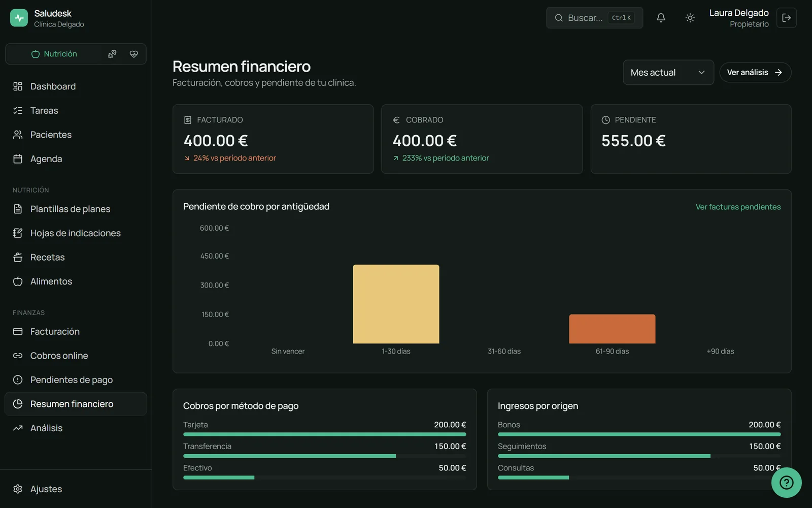Click the Laura Delgado profile name
This screenshot has height=508, width=812.
pyautogui.click(x=739, y=13)
